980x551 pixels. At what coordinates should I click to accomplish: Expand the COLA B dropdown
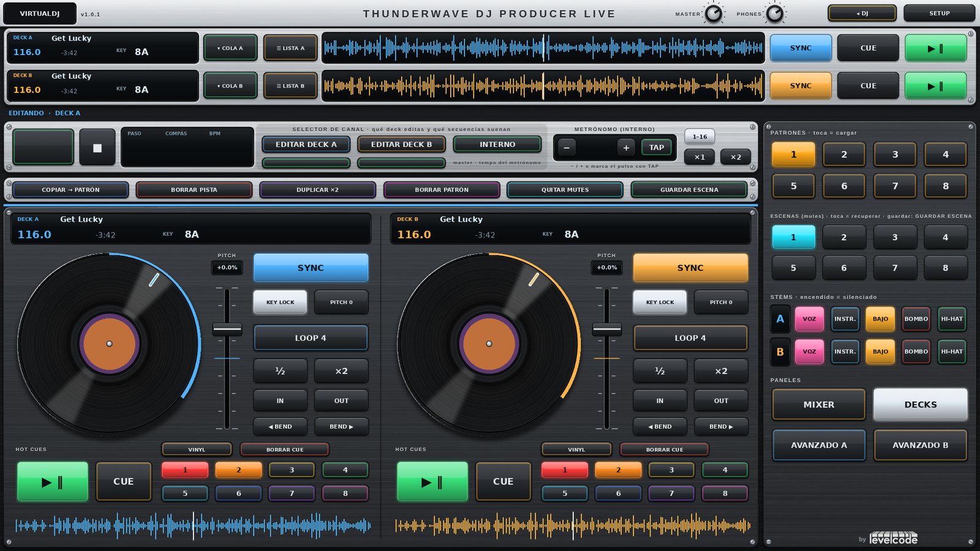[x=230, y=86]
